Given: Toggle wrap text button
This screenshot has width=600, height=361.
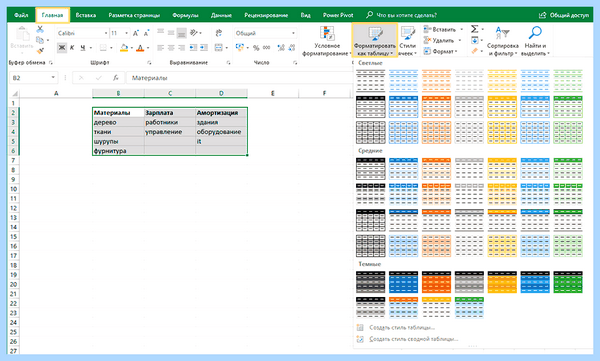Looking at the screenshot, I should coord(218,33).
